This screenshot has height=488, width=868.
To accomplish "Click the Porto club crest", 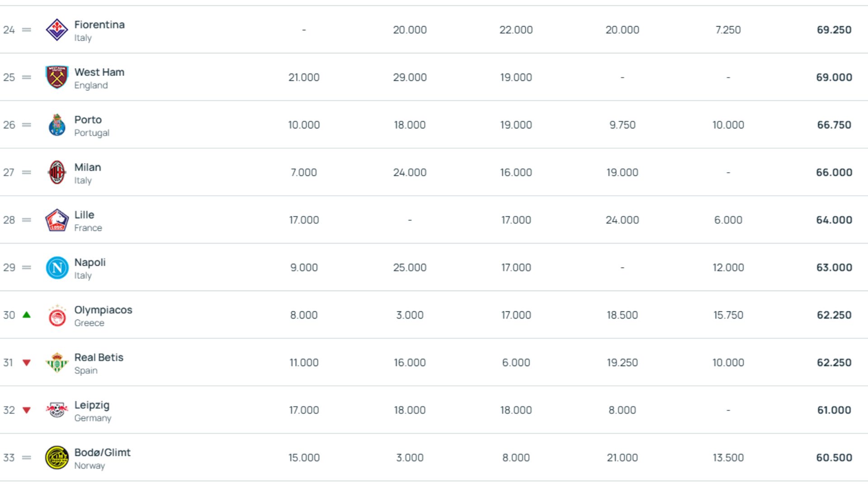I will point(57,125).
